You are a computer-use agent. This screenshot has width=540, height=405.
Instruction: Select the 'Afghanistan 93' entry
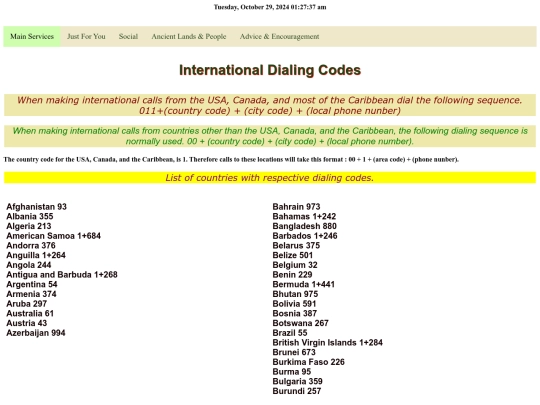click(x=37, y=207)
